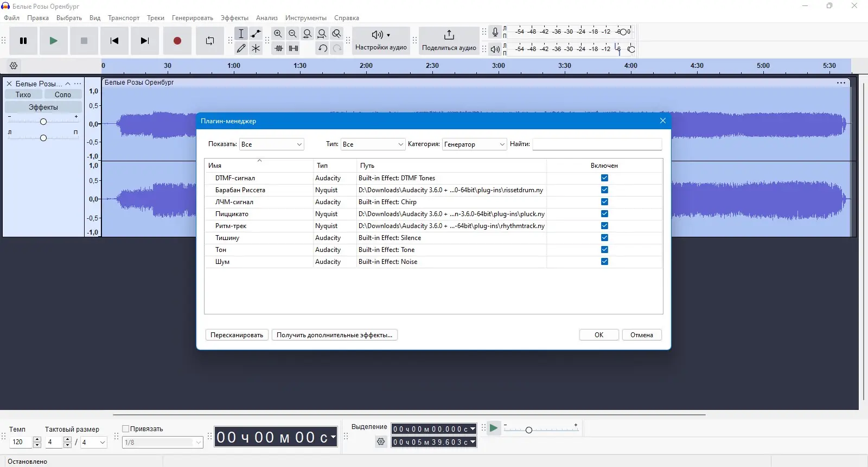Open the Показать dropdown

(x=272, y=144)
